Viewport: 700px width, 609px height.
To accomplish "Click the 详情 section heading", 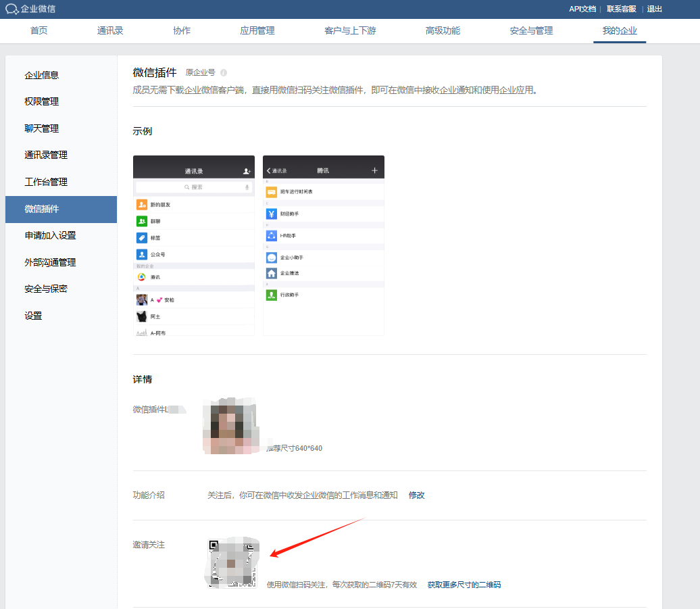I will [143, 379].
